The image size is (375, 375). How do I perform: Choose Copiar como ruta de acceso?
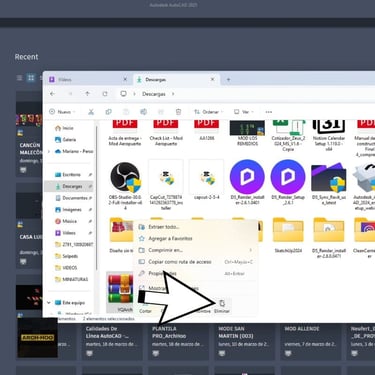[x=196, y=262]
